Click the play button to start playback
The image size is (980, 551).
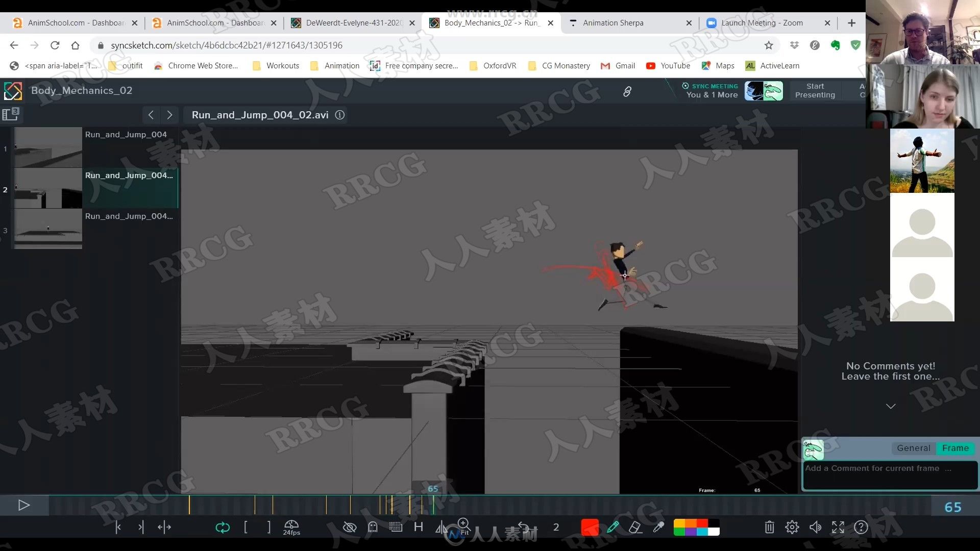point(23,505)
